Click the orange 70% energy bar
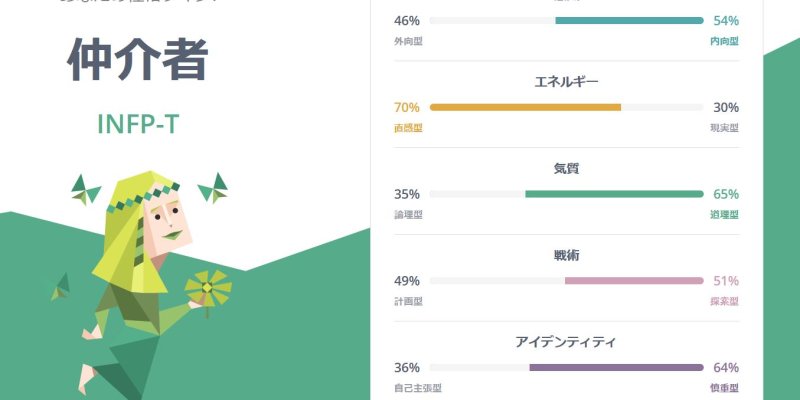800x400 pixels. coord(526,107)
